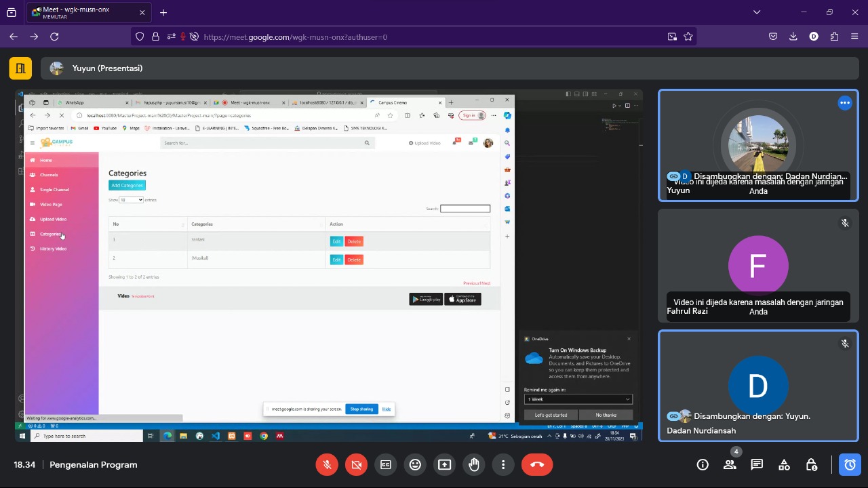Open the chat panel
Screen dimensions: 868x488
757,465
